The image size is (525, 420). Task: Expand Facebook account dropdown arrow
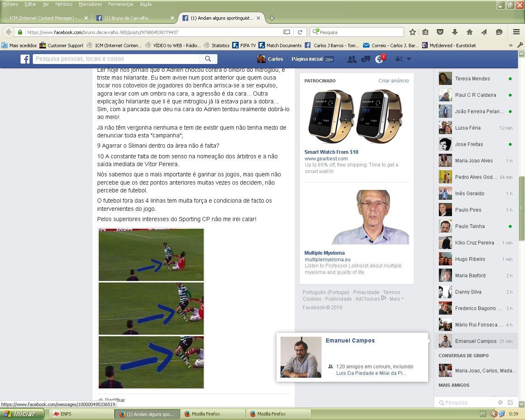pyautogui.click(x=409, y=59)
